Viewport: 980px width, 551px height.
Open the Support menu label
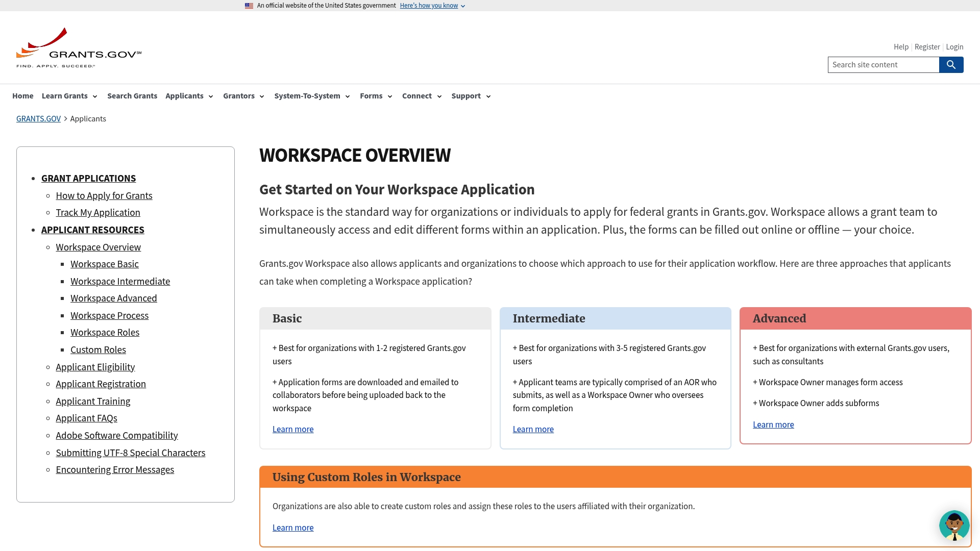click(466, 96)
